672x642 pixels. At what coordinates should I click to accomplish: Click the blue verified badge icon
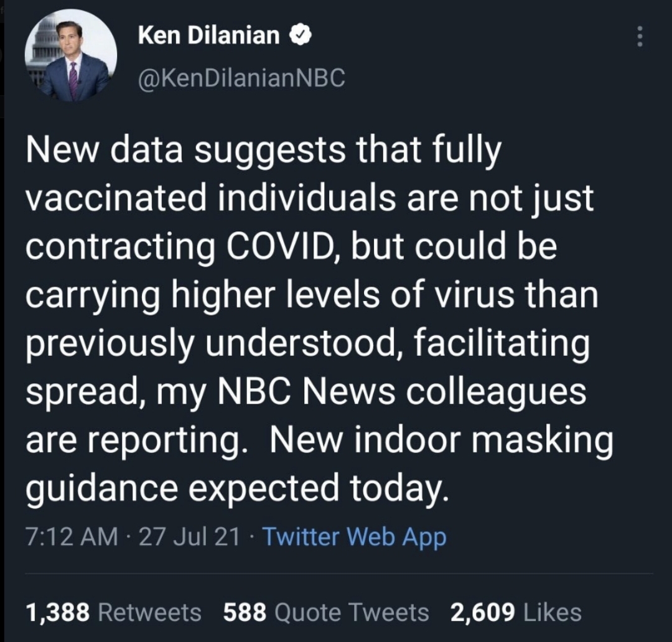301,36
